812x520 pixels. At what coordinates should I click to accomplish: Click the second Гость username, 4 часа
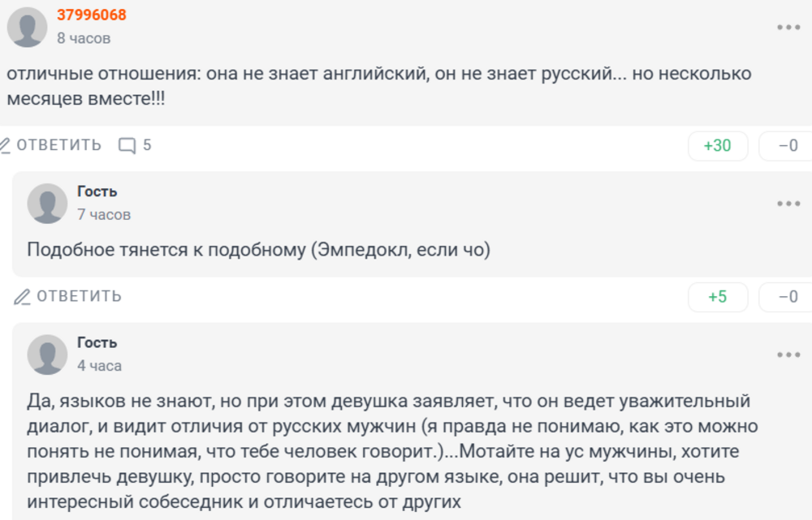click(x=97, y=342)
